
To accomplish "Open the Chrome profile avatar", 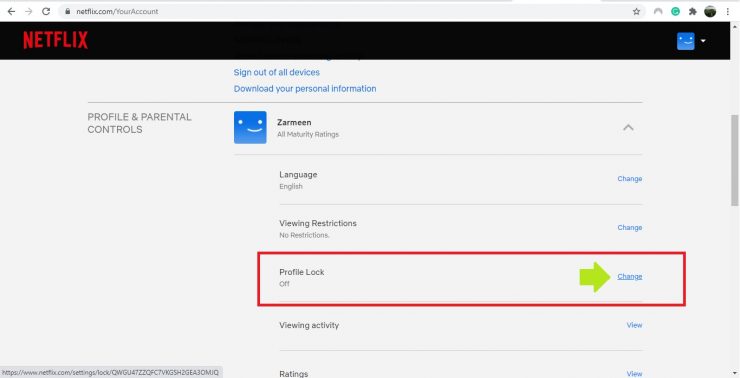I will coord(710,11).
